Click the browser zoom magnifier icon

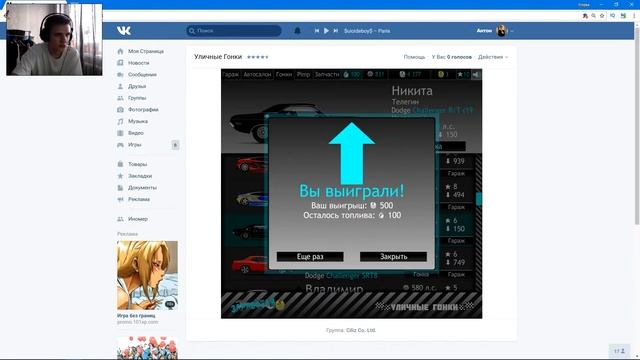593,16
